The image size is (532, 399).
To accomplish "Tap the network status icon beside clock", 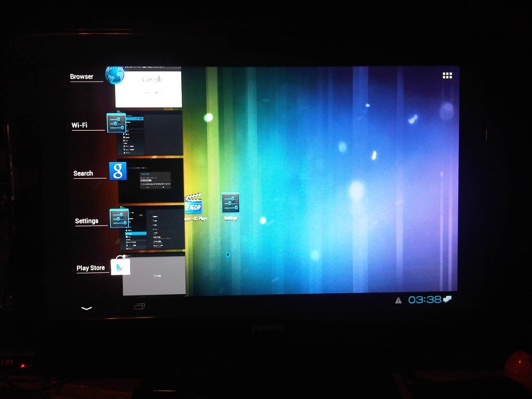I will (447, 299).
